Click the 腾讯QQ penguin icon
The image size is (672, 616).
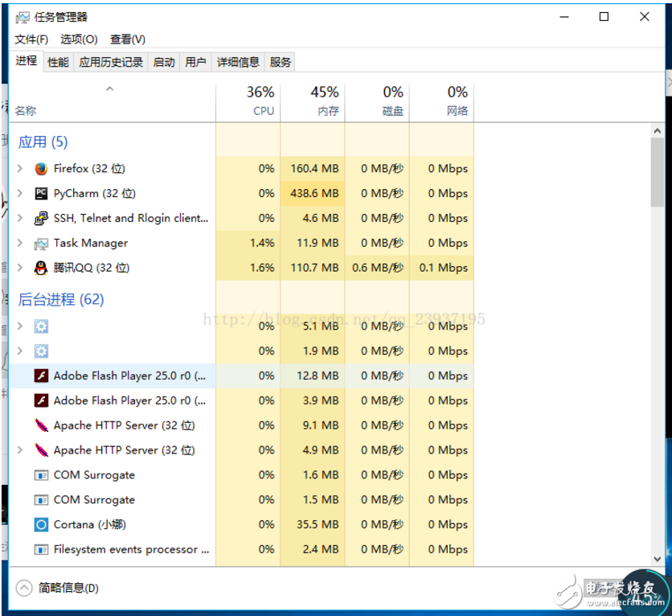(41, 268)
